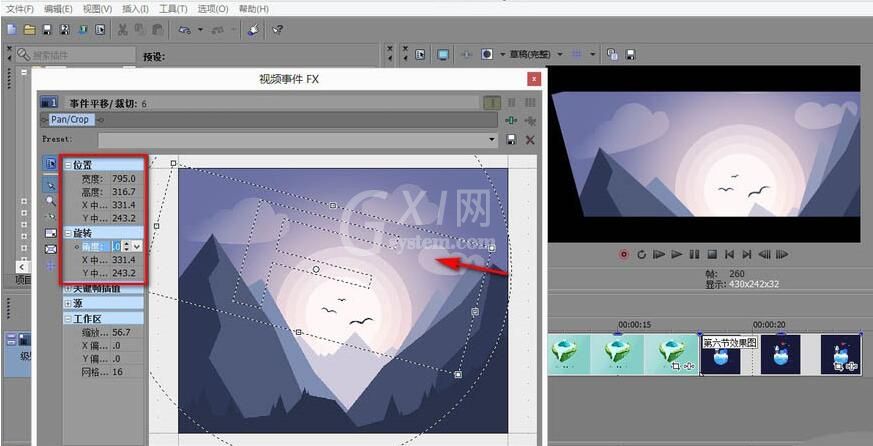Click the Render As toolbar icon
This screenshot has height=446, width=873.
(x=82, y=30)
